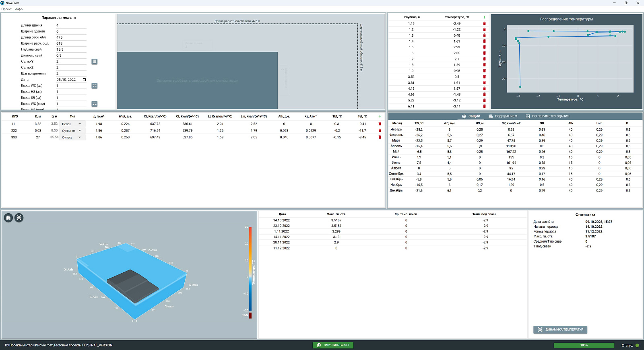Screen dimensions: 644x350
Task: Click Длина здания input field
Action: click(x=71, y=25)
